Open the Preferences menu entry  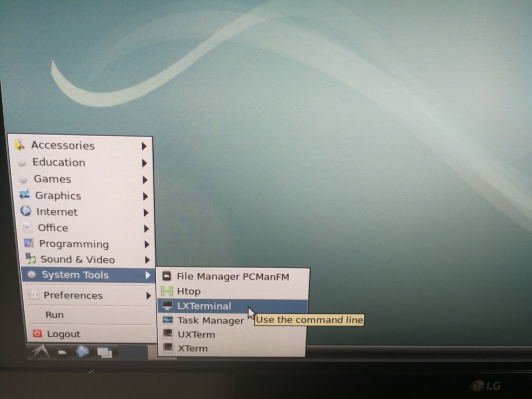[89, 295]
